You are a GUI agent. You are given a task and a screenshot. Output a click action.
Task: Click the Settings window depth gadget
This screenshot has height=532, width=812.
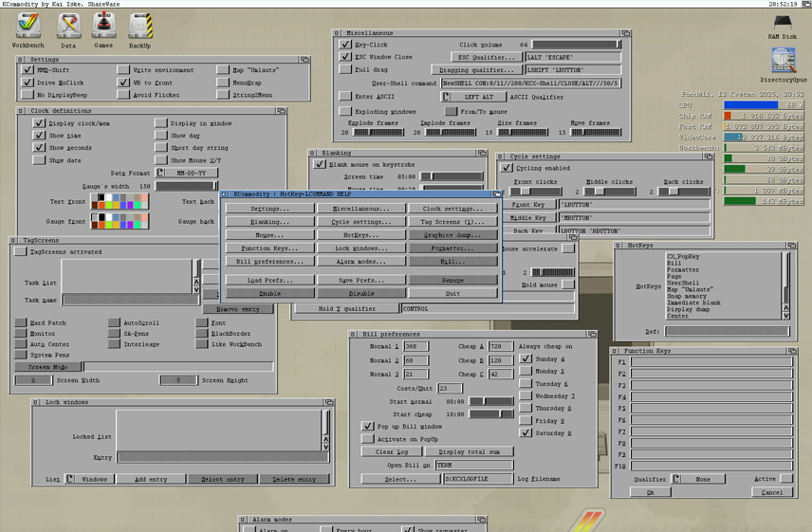[x=305, y=60]
